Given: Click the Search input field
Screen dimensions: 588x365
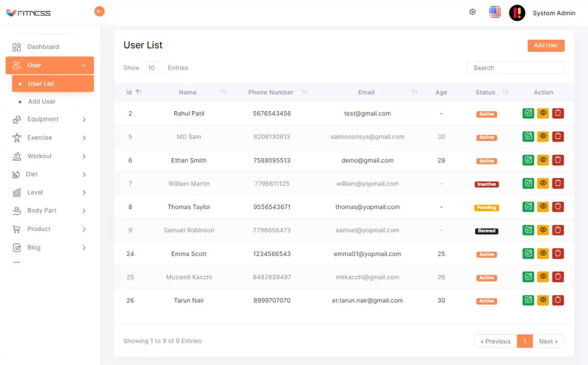Looking at the screenshot, I should [x=515, y=68].
